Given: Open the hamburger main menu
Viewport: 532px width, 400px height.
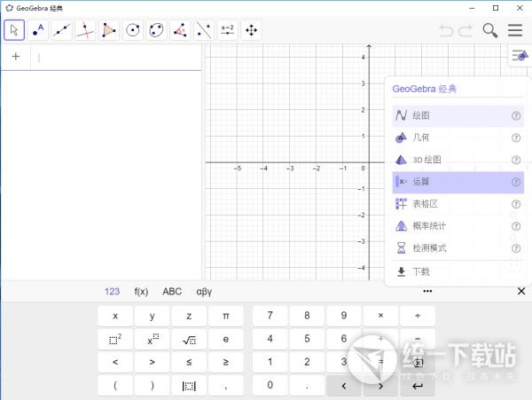Looking at the screenshot, I should [515, 30].
